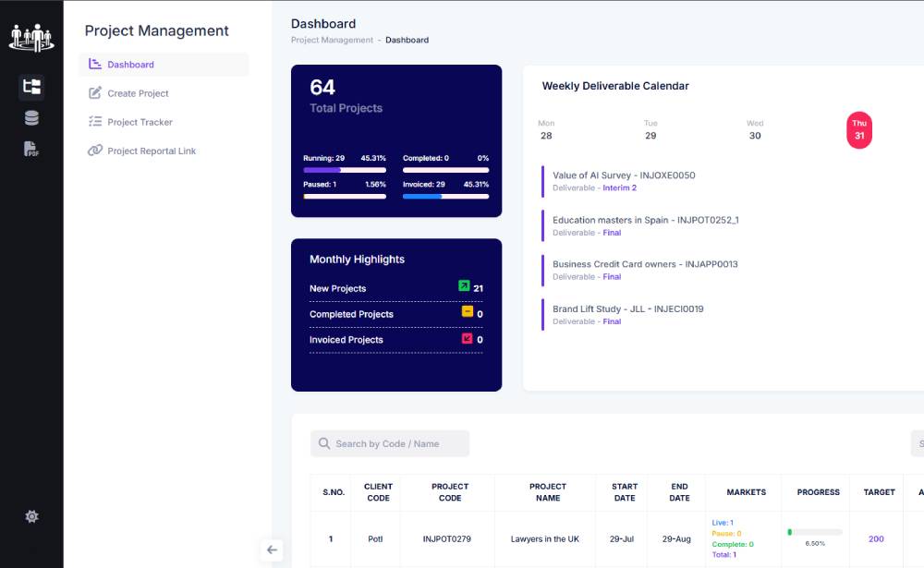The width and height of the screenshot is (924, 568).
Task: Click the company logo at top left
Action: pos(31,37)
